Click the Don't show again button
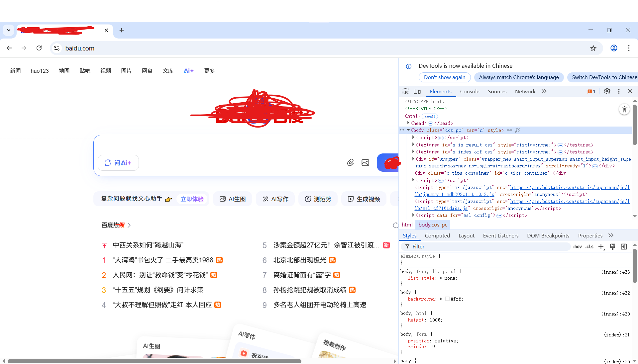 pos(444,77)
